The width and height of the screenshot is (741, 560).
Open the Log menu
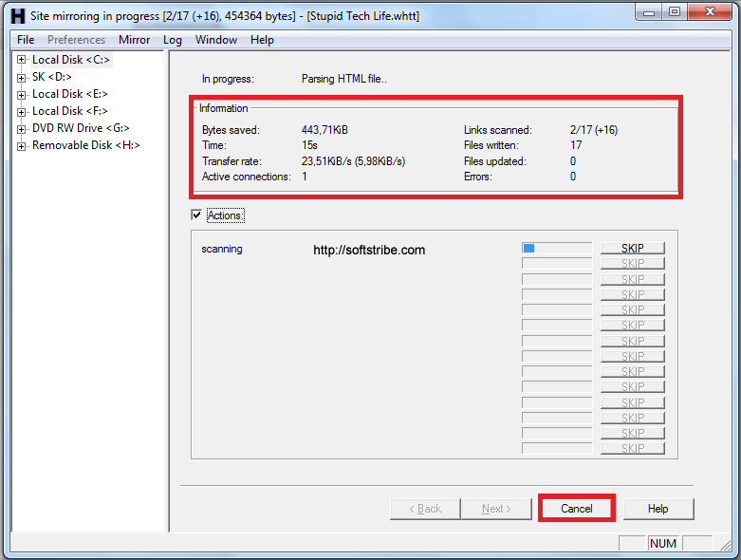[173, 40]
